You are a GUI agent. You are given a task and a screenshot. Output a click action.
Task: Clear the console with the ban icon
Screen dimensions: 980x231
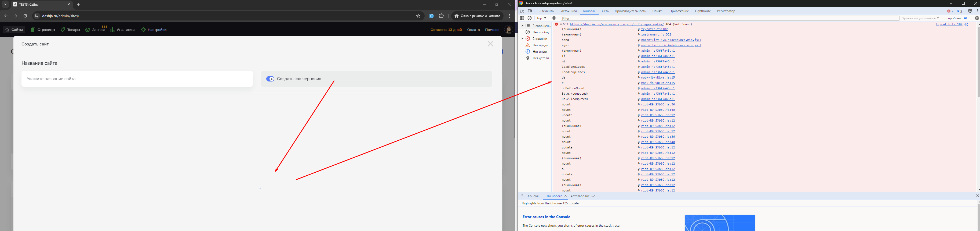coord(530,18)
